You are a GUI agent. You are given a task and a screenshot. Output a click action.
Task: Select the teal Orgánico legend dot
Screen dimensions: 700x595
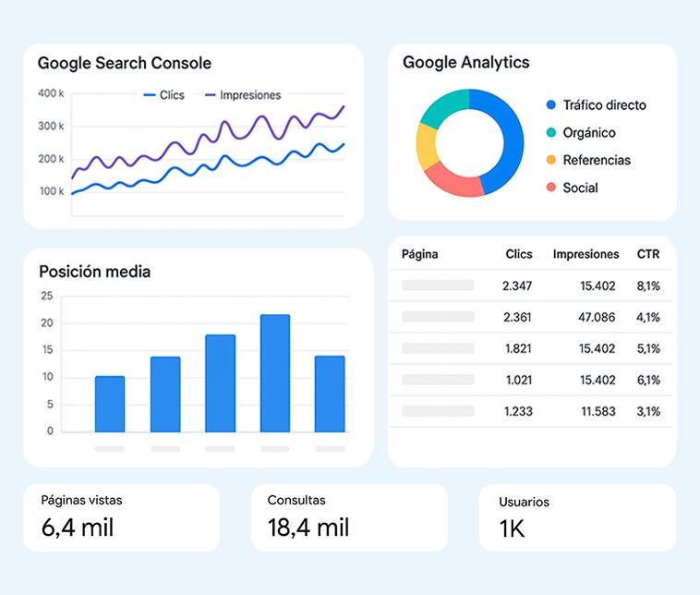tap(551, 133)
